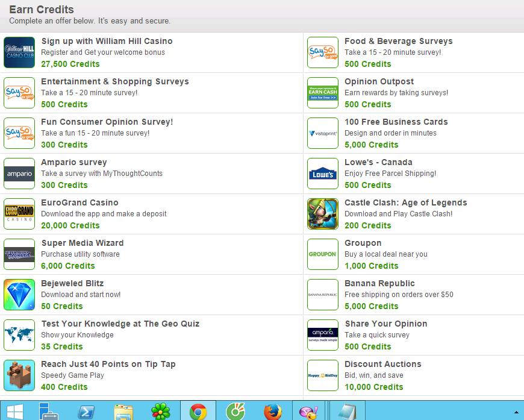This screenshot has width=524, height=420.
Task: Click the Opinion Outpost Earn Cash icon
Action: tap(323, 93)
